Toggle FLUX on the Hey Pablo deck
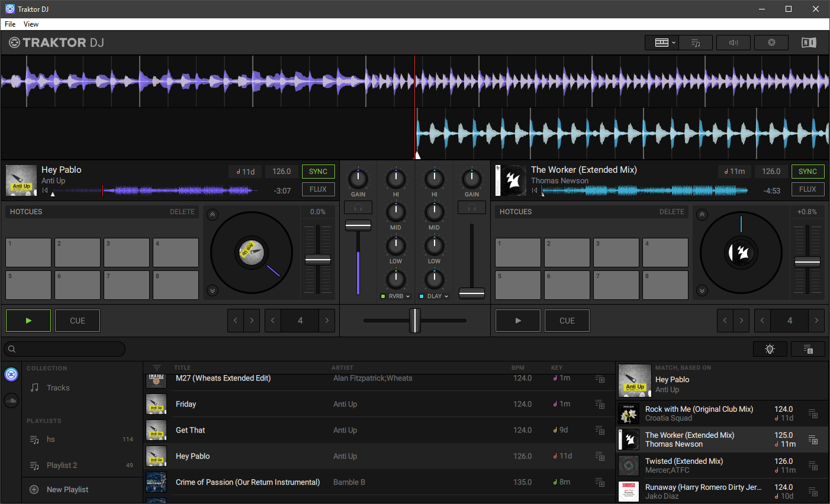Viewport: 830px width, 504px height. point(318,189)
